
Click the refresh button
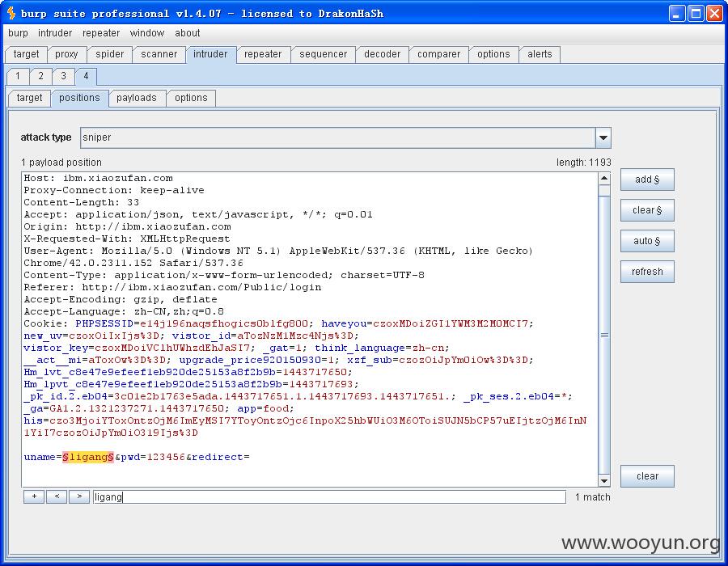[647, 272]
